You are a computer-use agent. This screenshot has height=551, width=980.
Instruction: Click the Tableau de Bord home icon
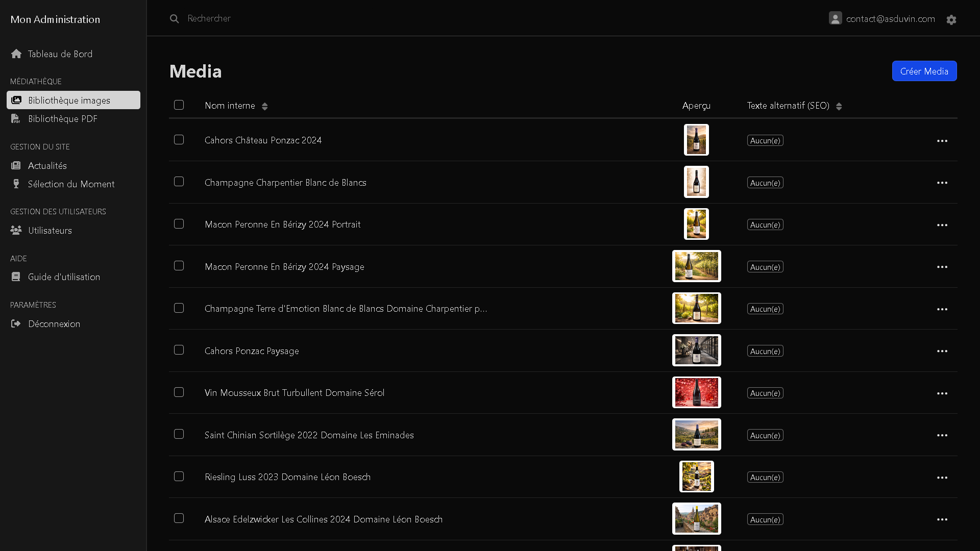pyautogui.click(x=16, y=54)
